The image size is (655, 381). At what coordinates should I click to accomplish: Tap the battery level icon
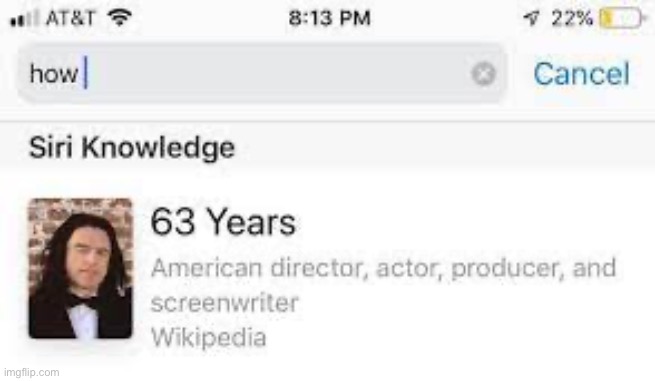pos(622,18)
